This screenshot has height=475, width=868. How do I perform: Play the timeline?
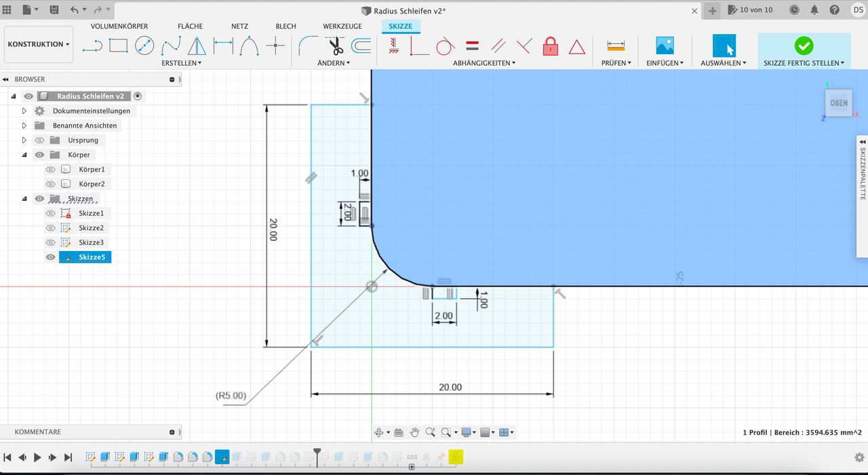37,457
